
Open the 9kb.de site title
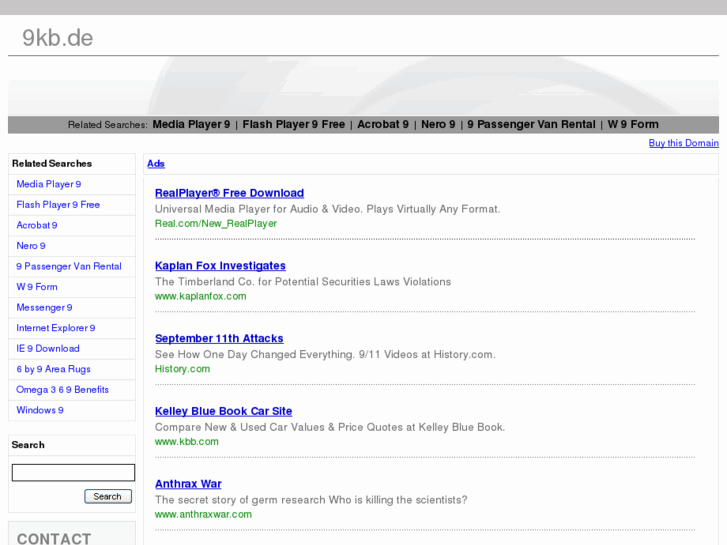point(57,38)
